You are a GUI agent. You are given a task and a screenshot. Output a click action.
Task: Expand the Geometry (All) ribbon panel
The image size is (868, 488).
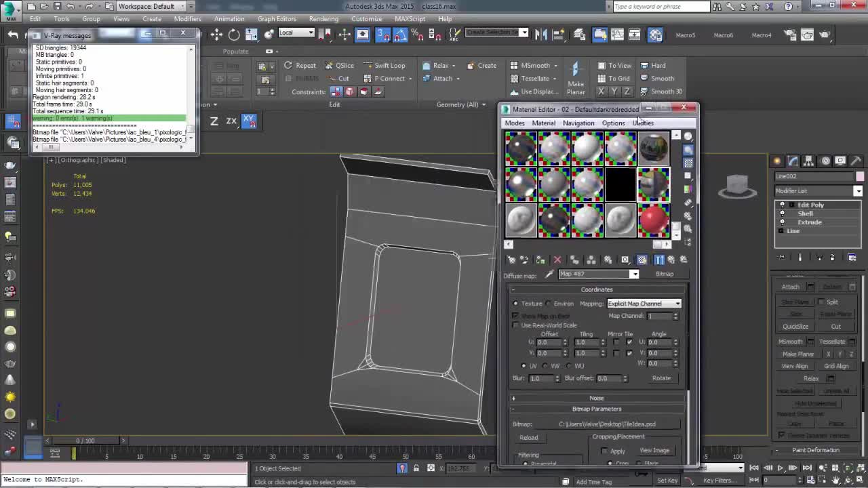pos(461,104)
